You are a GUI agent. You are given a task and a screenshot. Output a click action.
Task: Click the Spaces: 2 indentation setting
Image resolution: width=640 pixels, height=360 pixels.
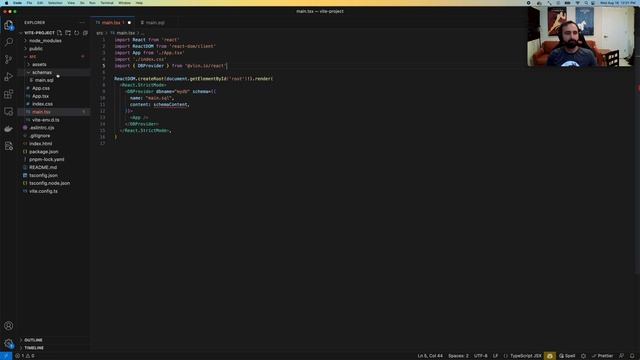click(x=458, y=356)
